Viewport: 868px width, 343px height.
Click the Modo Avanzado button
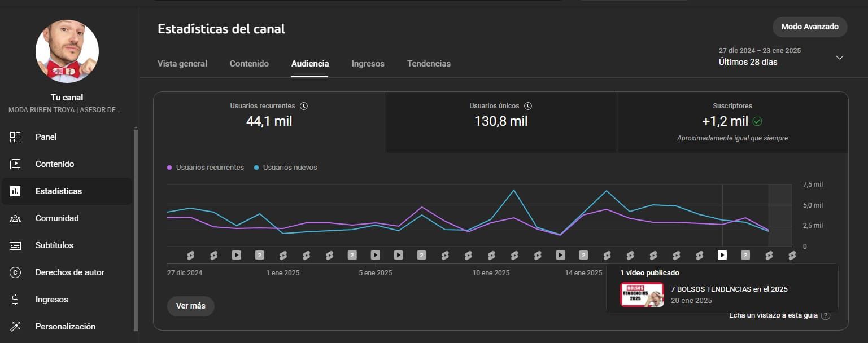tap(809, 27)
